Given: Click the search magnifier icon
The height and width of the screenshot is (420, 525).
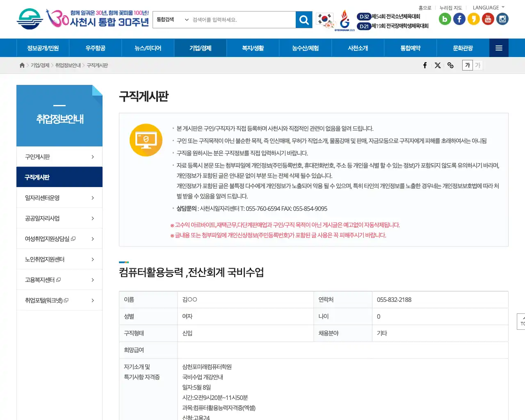Looking at the screenshot, I should point(304,19).
